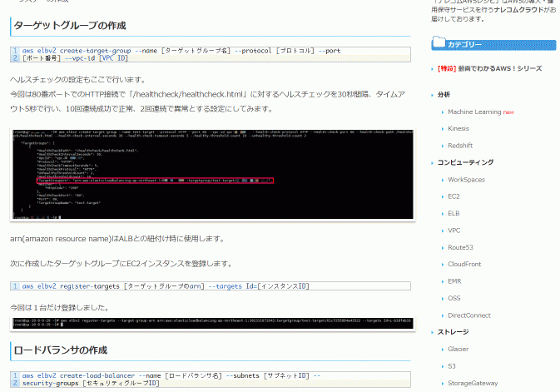Open the DirectConnect category link

(469, 315)
